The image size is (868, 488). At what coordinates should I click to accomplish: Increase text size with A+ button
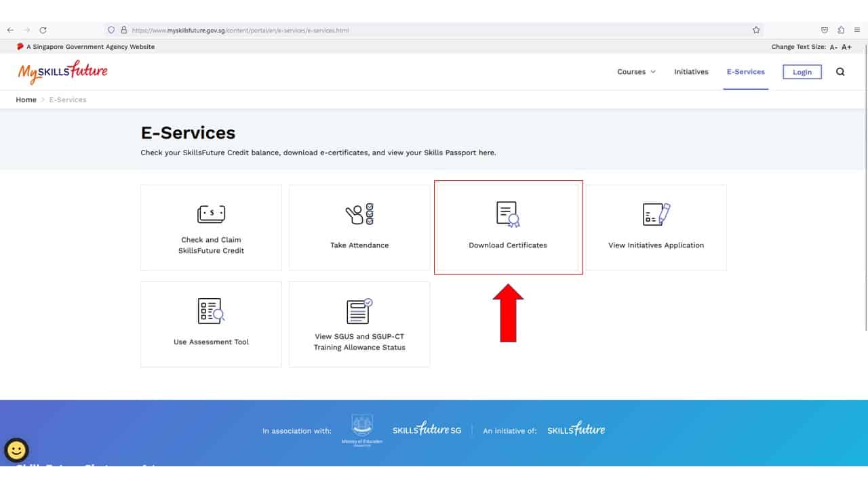point(846,47)
